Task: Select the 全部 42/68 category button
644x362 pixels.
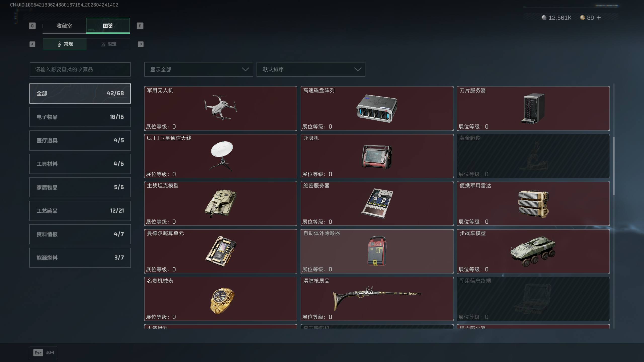Action: click(80, 94)
